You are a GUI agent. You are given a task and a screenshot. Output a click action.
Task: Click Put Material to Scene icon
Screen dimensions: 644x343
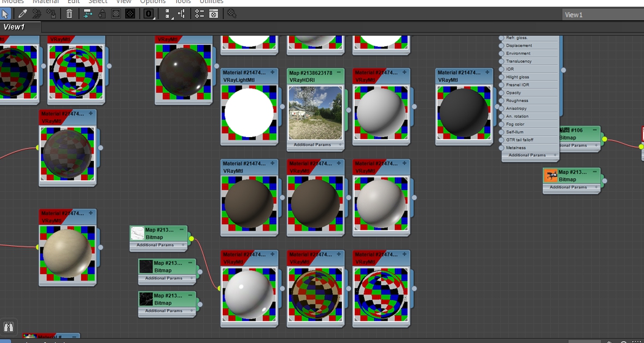pyautogui.click(x=37, y=13)
